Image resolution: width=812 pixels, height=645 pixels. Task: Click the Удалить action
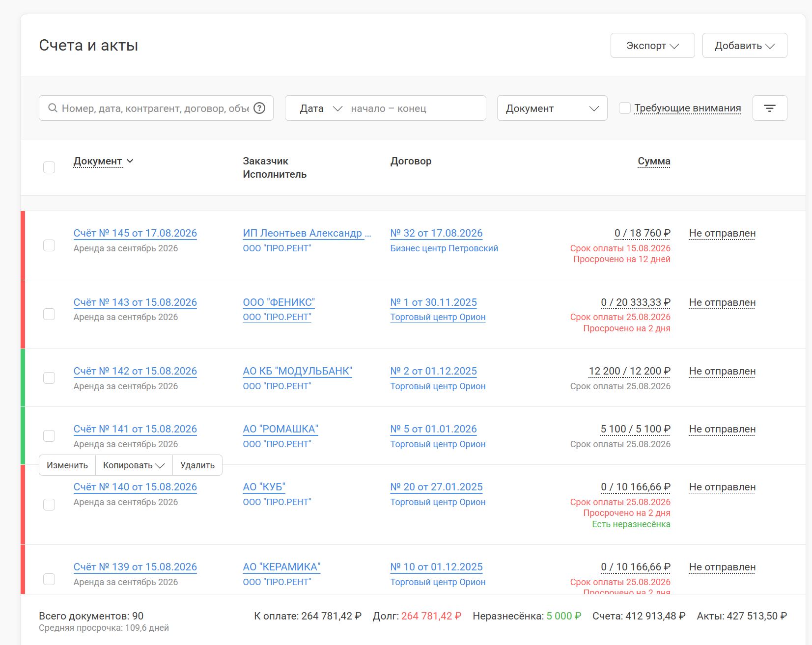point(197,465)
